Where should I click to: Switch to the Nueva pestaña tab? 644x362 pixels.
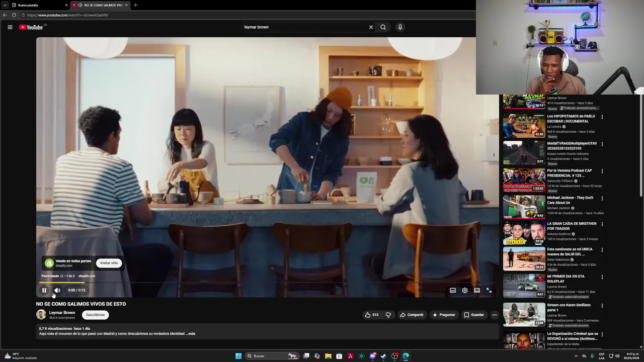tap(36, 5)
